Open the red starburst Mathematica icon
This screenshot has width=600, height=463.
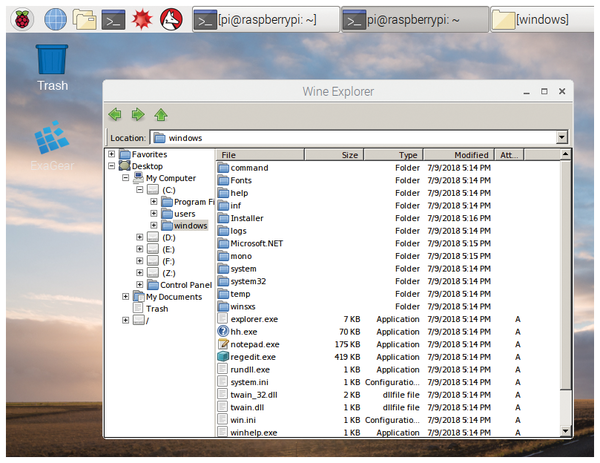tap(142, 19)
